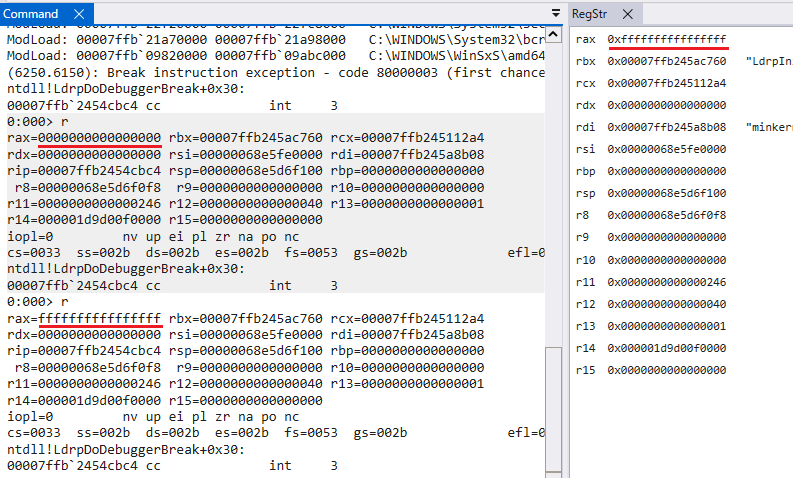Select the r9 row value in RegStr
Image resolution: width=793 pixels, height=478 pixels.
(x=667, y=237)
